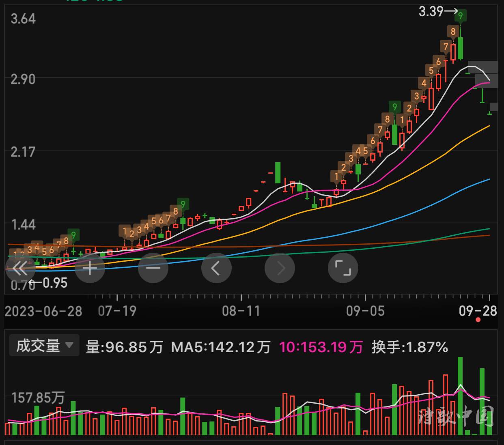
Task: Select the 08-11 date label
Action: 241,312
